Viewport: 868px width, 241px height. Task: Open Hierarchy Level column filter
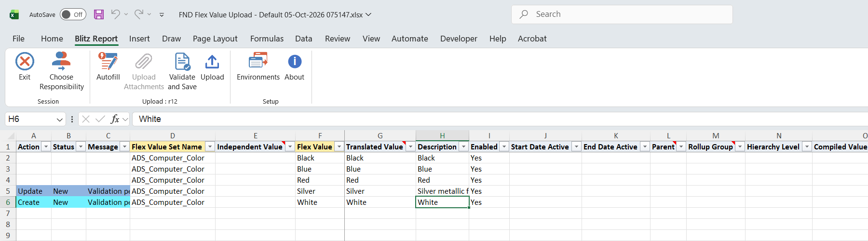[x=807, y=147]
